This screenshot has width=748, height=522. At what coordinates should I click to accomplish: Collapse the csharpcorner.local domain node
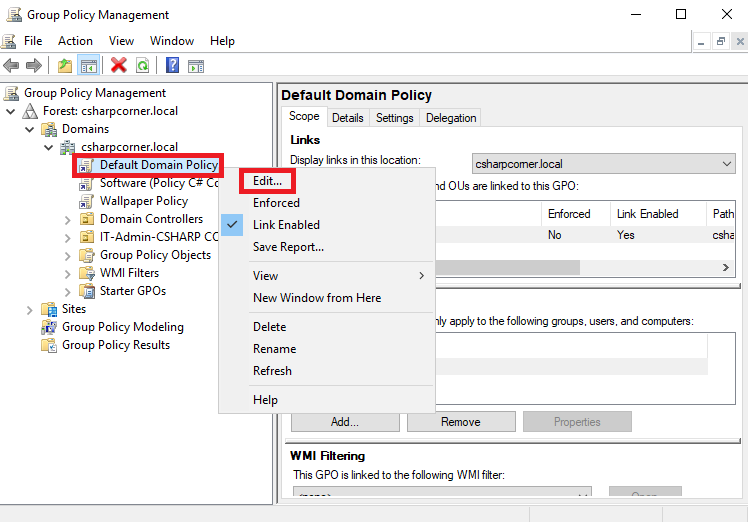pos(49,147)
